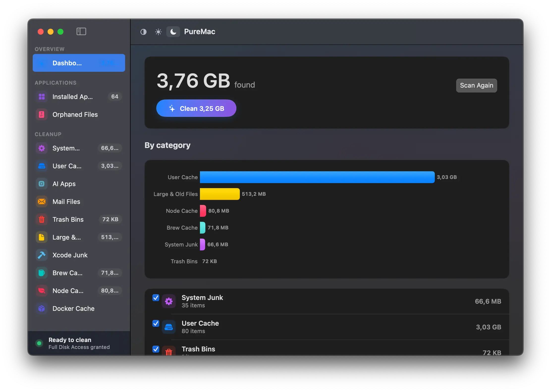Select Xcode Junk cleanup category
The width and height of the screenshot is (551, 392).
[x=79, y=255]
